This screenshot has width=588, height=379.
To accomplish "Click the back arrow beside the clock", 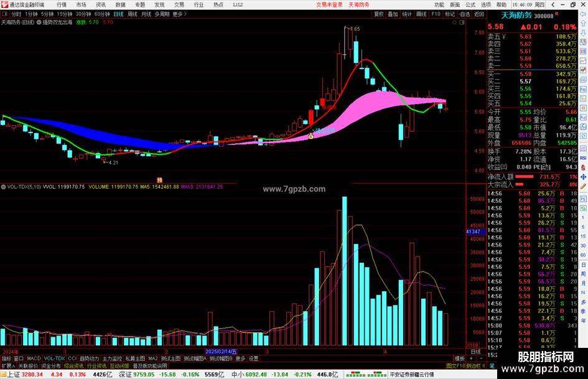I will (553, 5).
